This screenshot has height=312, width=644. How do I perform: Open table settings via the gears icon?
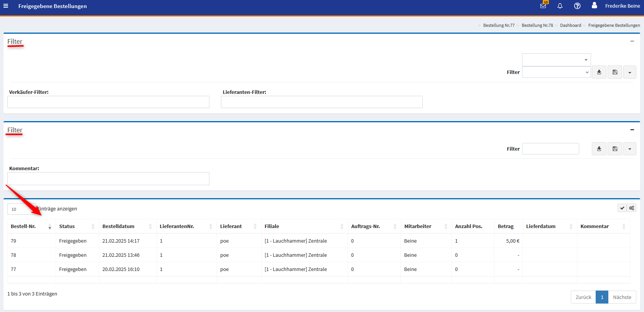(632, 208)
